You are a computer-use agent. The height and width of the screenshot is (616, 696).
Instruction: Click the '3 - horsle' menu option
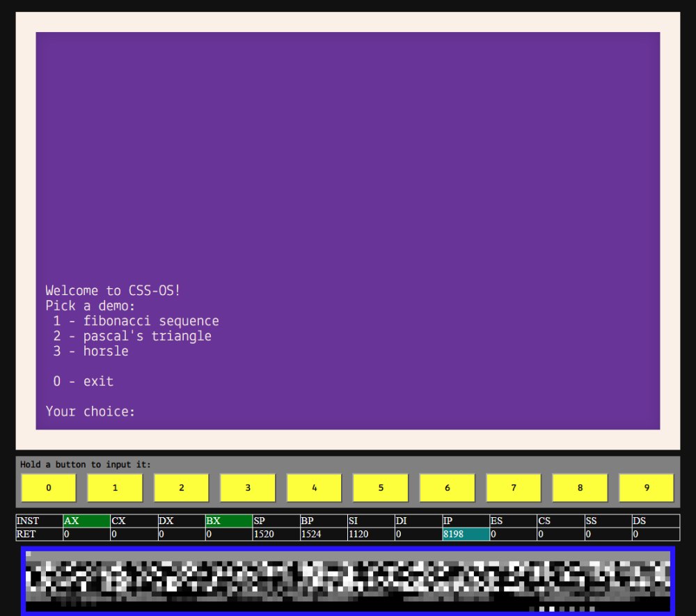pos(90,351)
